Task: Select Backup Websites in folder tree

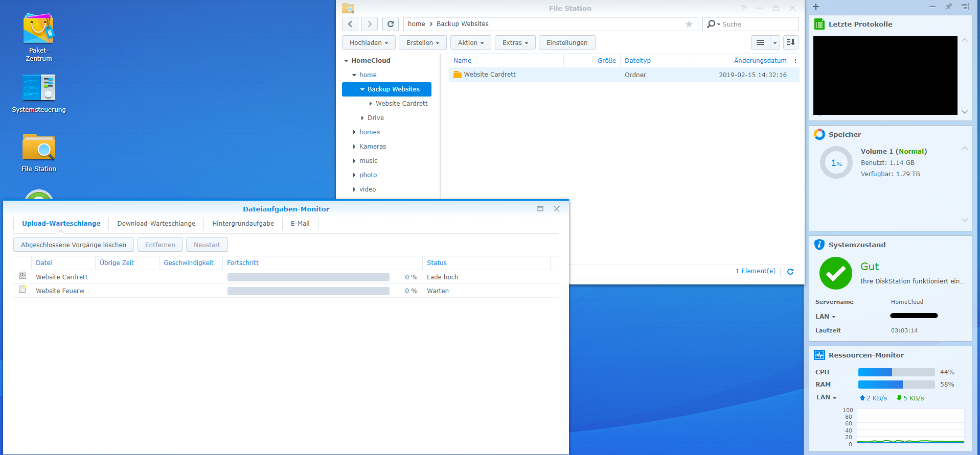Action: pos(386,89)
